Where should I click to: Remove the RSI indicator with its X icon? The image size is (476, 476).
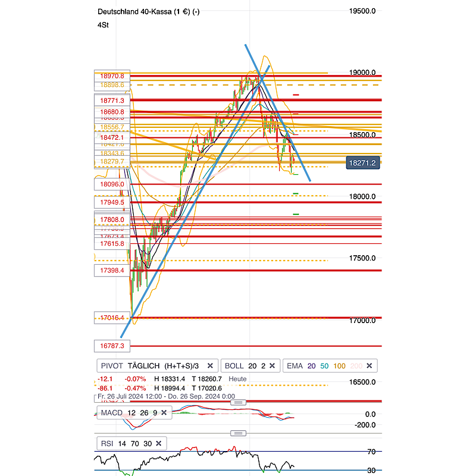(x=158, y=443)
